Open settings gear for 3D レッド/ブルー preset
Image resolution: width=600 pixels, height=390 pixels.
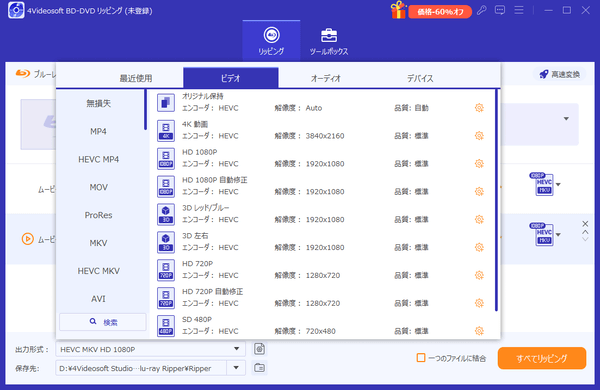pos(479,219)
